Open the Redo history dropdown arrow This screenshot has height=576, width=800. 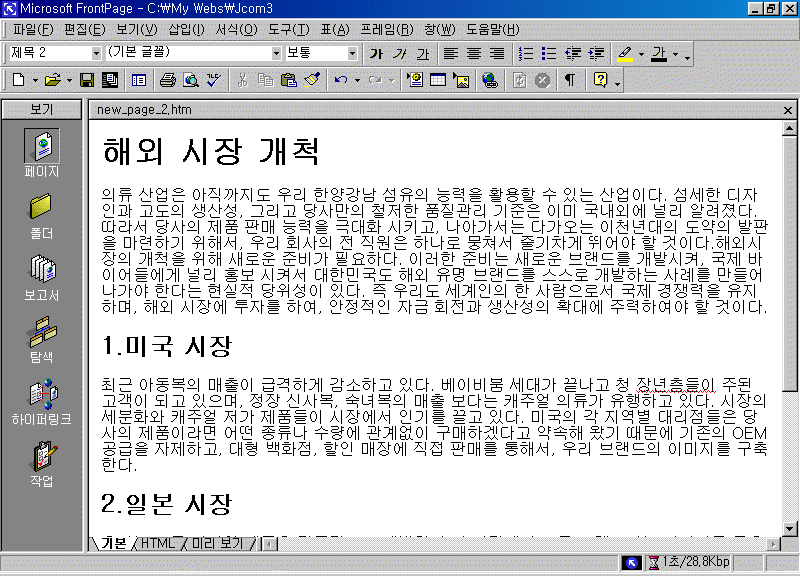click(391, 81)
